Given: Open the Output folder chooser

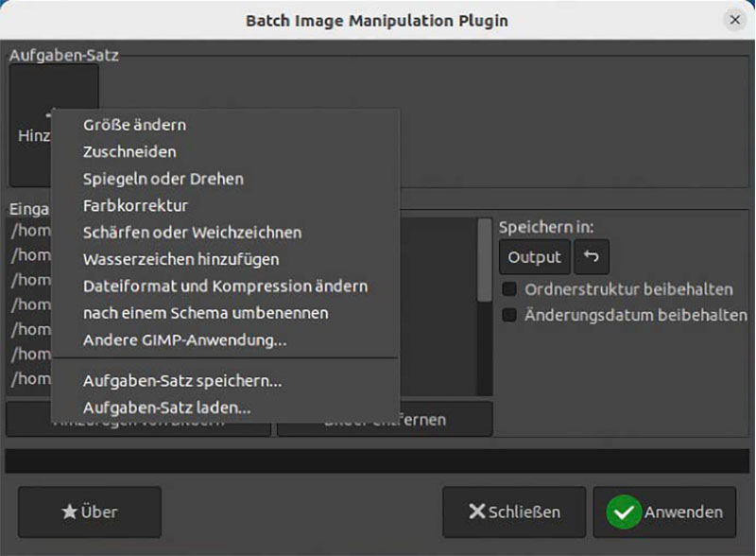Looking at the screenshot, I should (x=535, y=257).
